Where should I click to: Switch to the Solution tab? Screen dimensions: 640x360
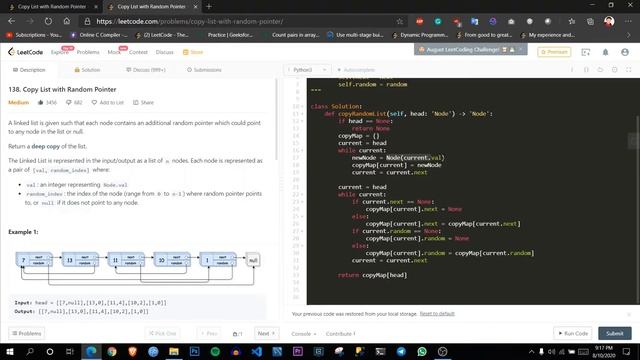(87, 70)
